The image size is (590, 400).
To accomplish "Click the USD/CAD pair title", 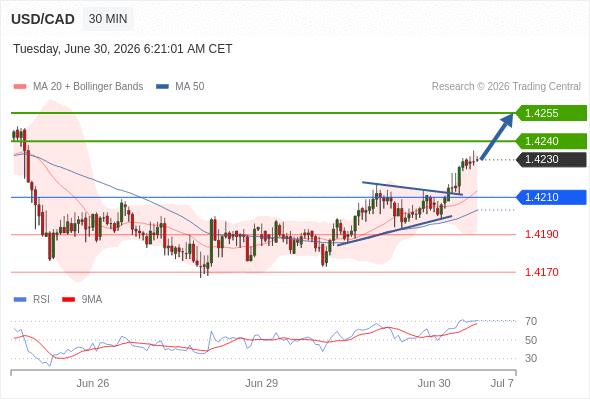I will click(43, 19).
